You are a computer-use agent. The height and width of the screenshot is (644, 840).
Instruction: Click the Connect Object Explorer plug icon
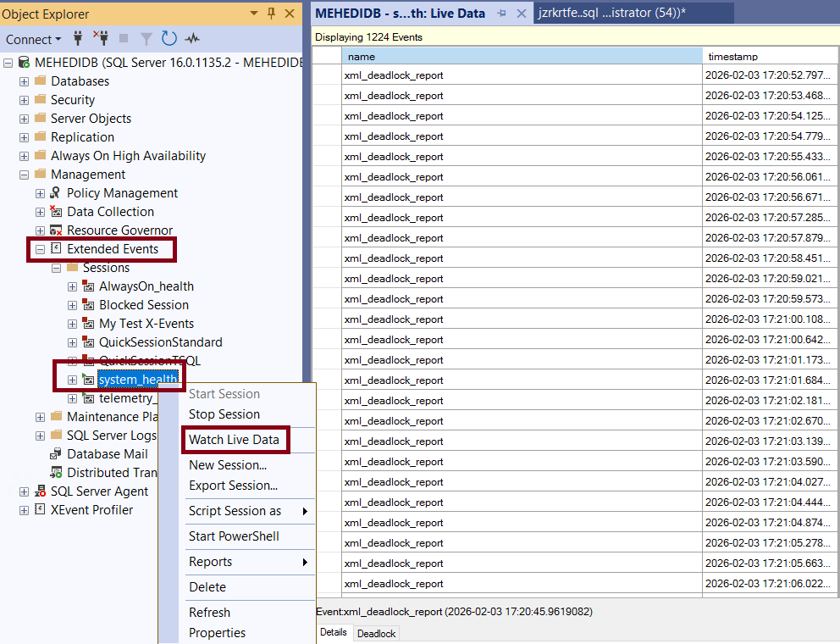[x=79, y=39]
